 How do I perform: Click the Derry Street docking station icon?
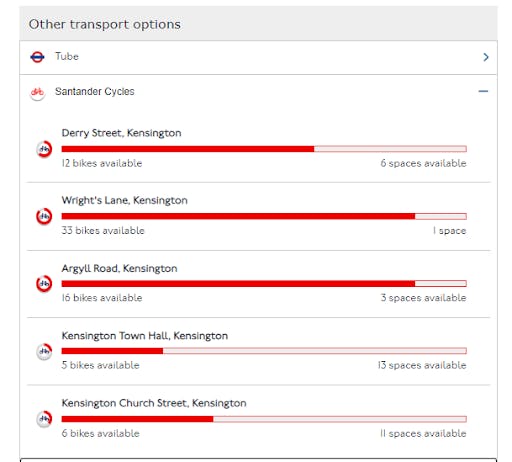click(x=44, y=149)
